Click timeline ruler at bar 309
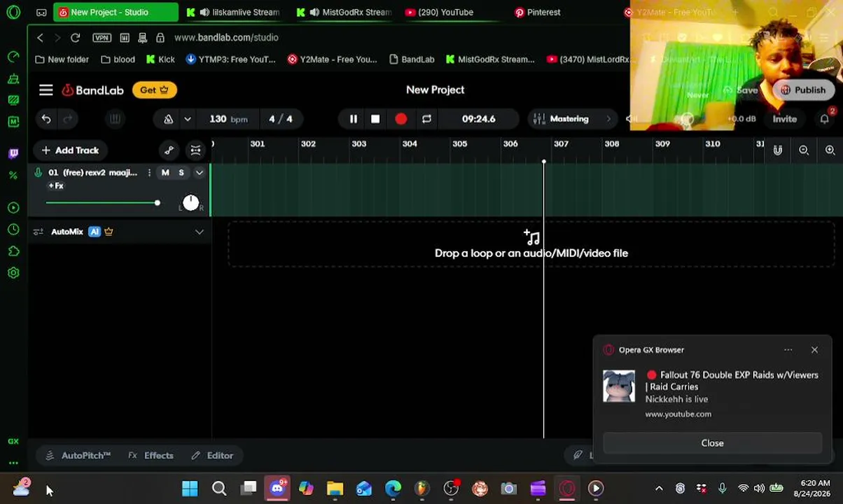843x504 pixels. [662, 143]
